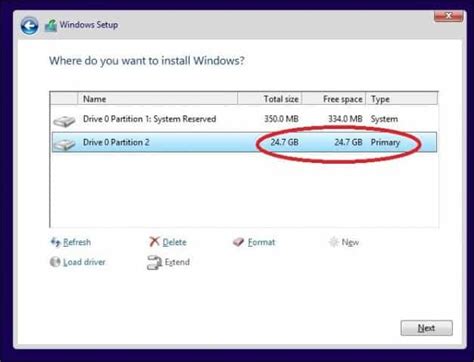Click the Refresh arrows icon
Screen dimensions: 474x362
click(x=55, y=242)
